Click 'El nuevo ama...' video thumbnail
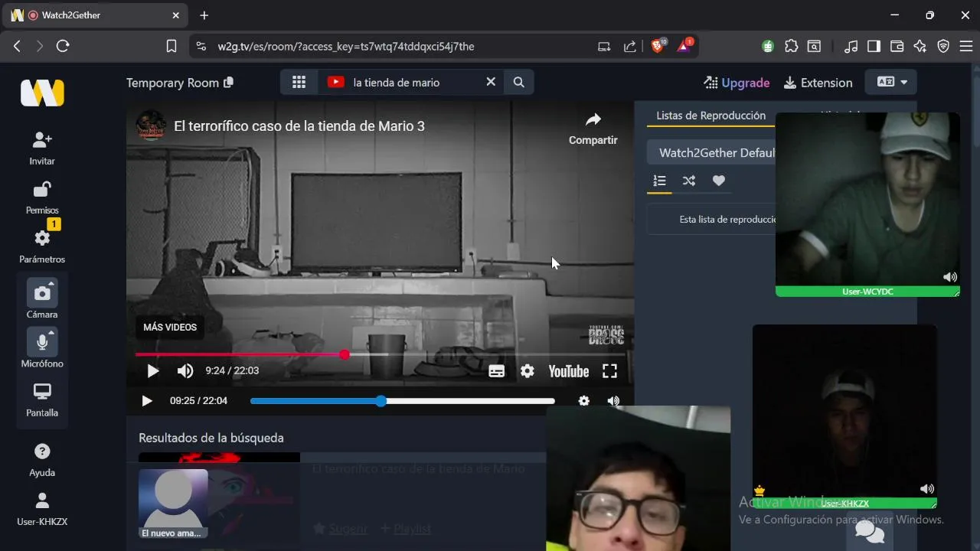The width and height of the screenshot is (980, 551). (173, 504)
